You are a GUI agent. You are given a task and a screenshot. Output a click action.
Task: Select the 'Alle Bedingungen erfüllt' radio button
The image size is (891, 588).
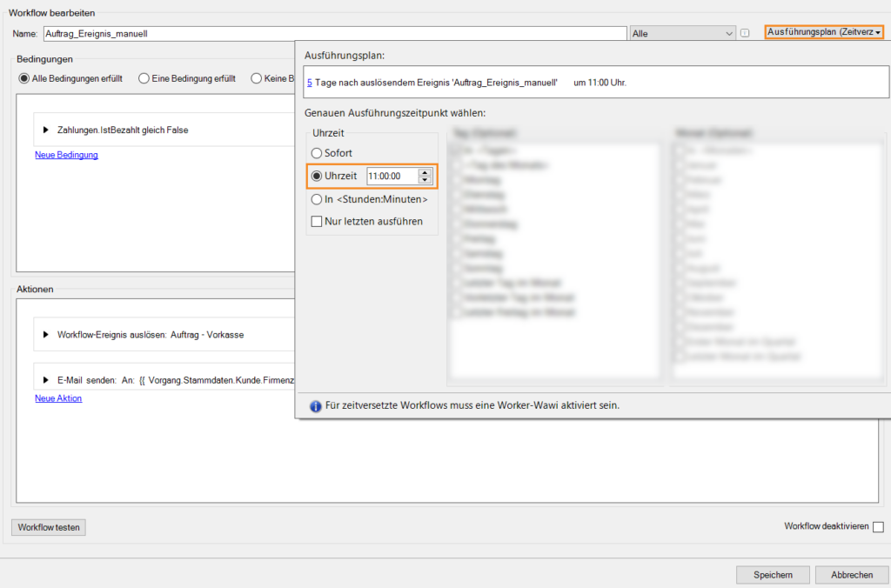click(24, 78)
